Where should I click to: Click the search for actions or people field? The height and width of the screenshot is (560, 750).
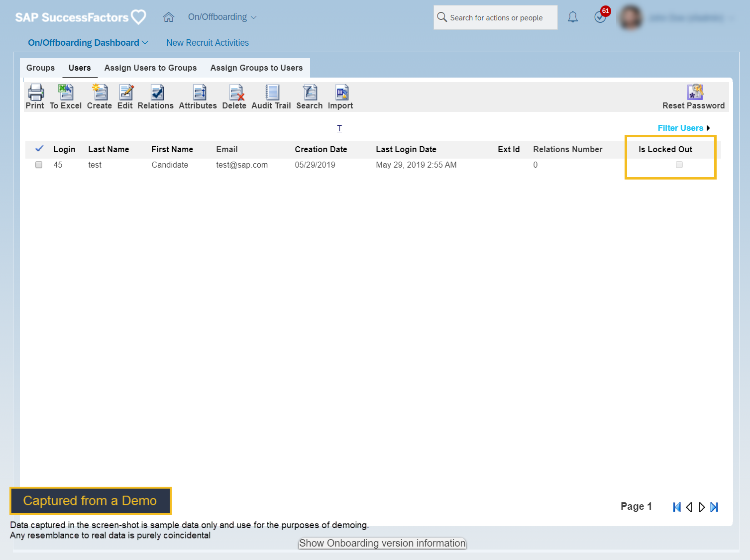click(x=496, y=17)
